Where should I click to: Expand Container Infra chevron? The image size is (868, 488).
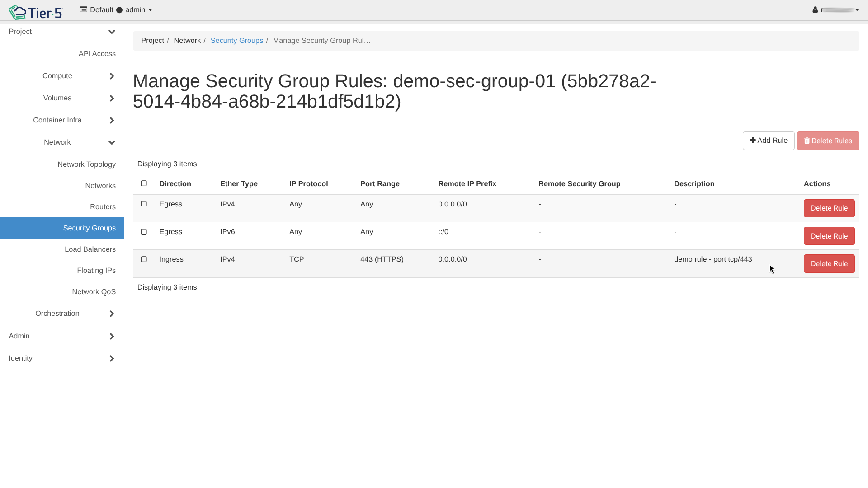[112, 120]
